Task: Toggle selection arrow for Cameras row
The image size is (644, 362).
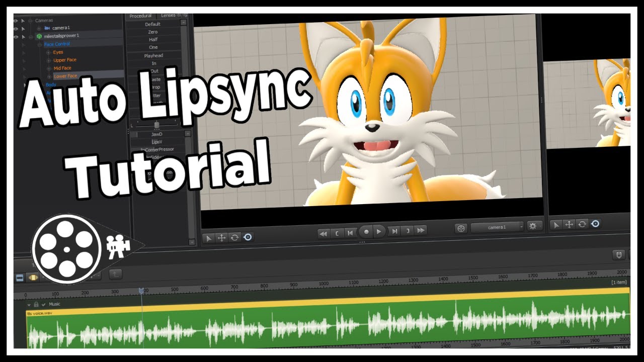Action: pos(23,21)
